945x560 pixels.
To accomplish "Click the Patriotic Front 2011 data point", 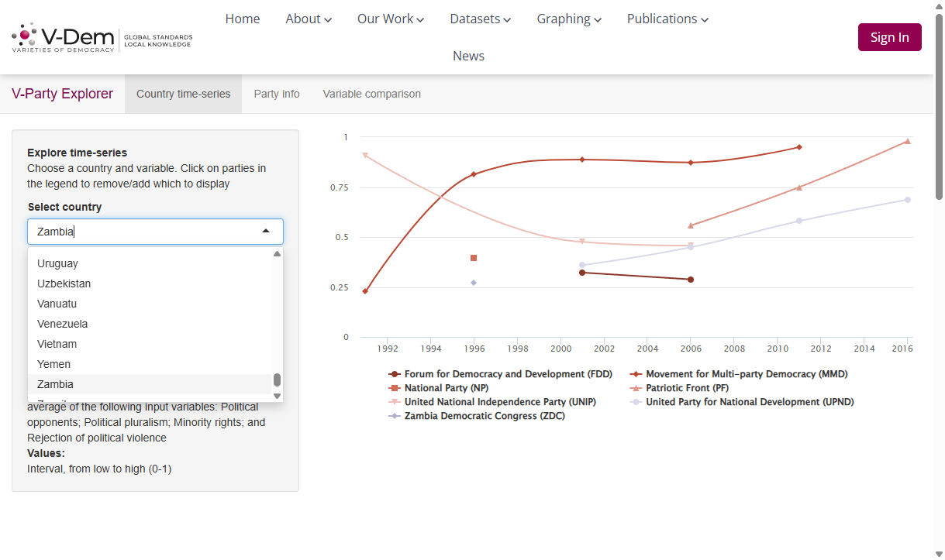I will click(x=799, y=187).
